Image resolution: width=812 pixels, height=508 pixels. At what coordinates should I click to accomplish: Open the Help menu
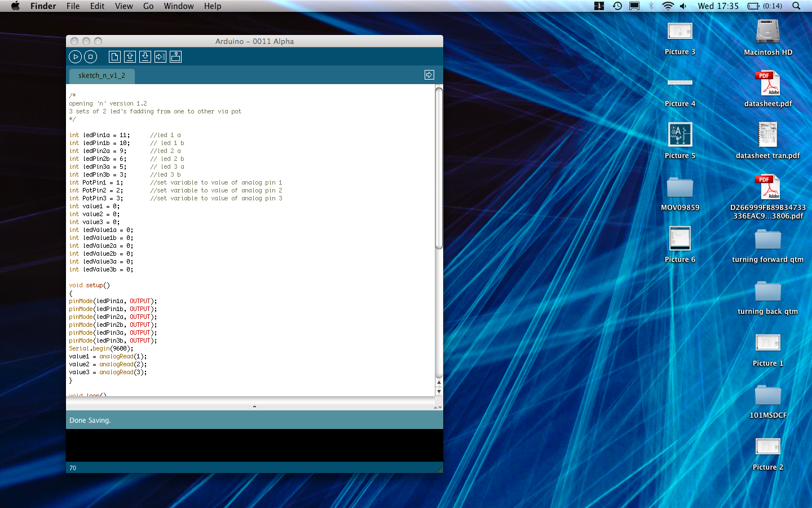tap(213, 6)
